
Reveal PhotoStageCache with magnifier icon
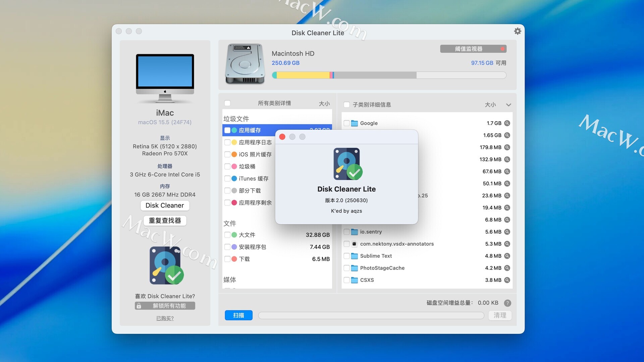click(507, 268)
